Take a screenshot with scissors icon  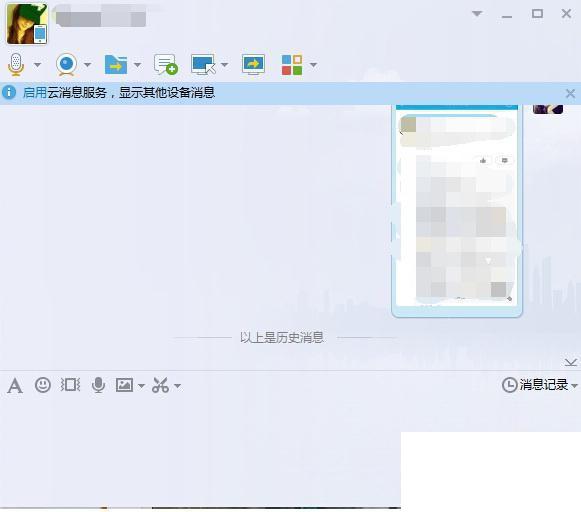(x=160, y=385)
